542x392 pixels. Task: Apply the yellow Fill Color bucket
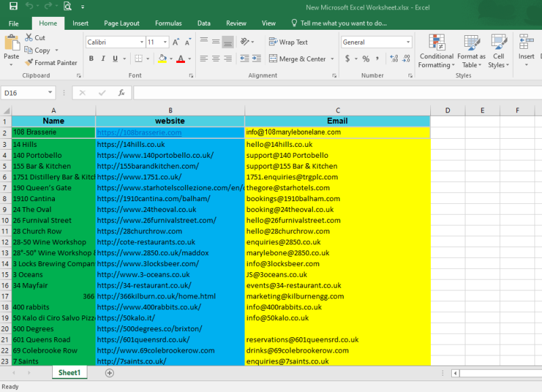coord(163,58)
